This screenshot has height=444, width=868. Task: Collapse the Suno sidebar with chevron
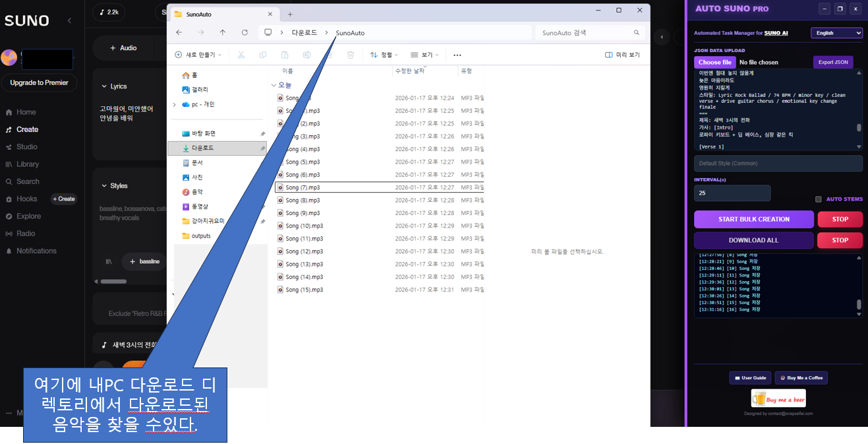70,20
